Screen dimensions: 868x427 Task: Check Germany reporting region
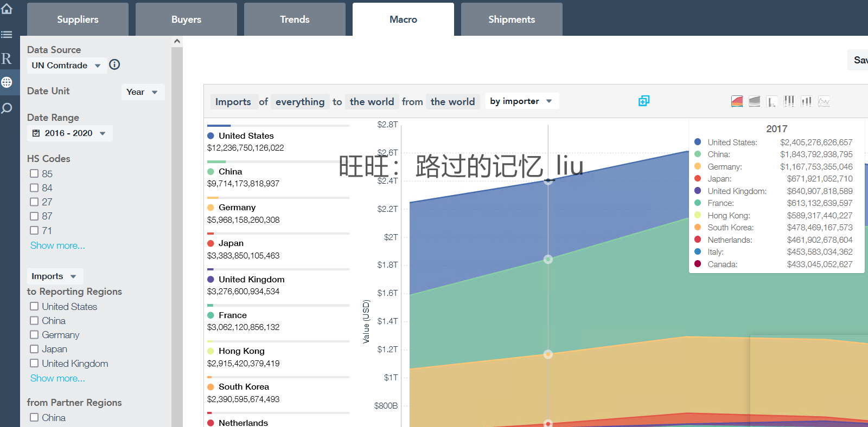pyautogui.click(x=34, y=334)
